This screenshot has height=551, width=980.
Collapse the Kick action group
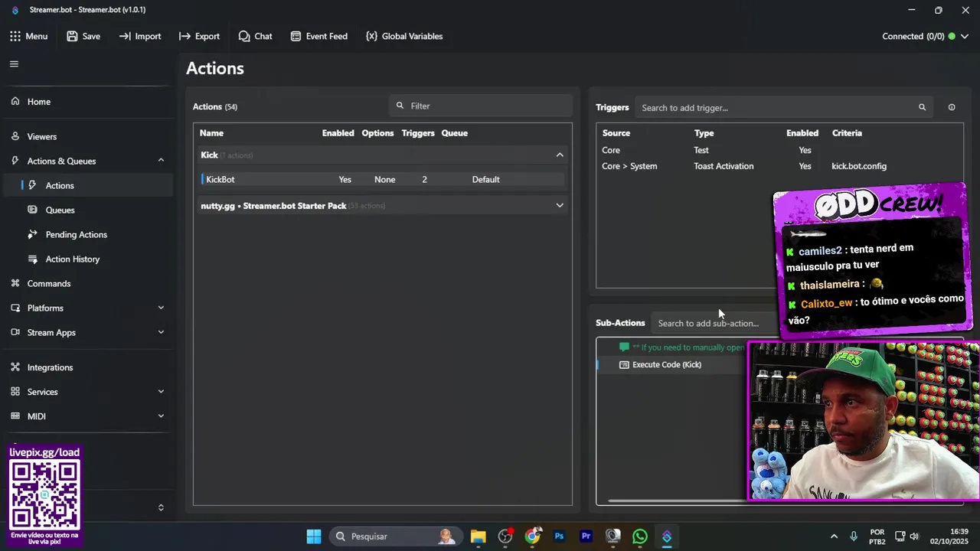coord(560,155)
